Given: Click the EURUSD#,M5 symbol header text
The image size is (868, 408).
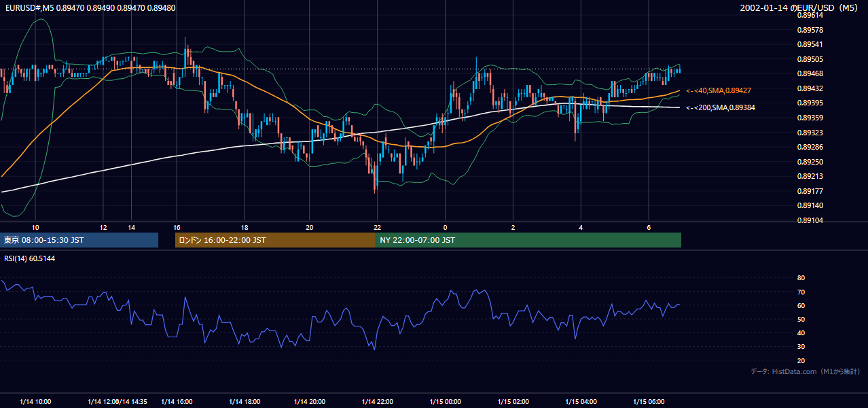Looking at the screenshot, I should point(90,8).
